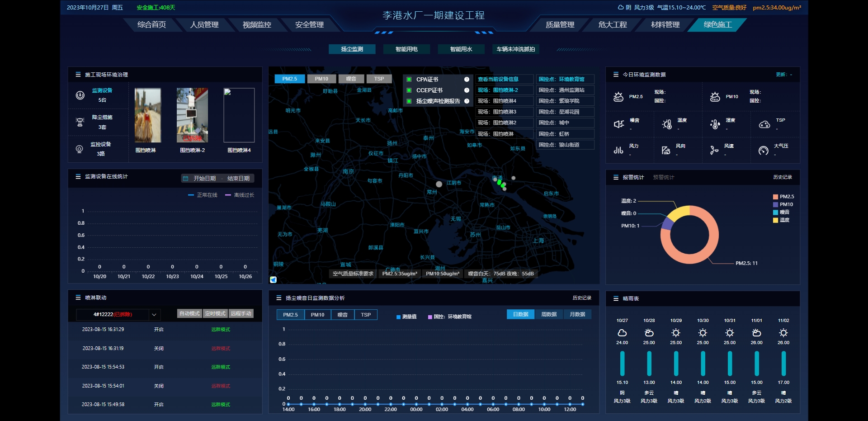The width and height of the screenshot is (868, 421).
Task: Click the PM10 cloud icon in 今日环境监测数据
Action: (715, 97)
